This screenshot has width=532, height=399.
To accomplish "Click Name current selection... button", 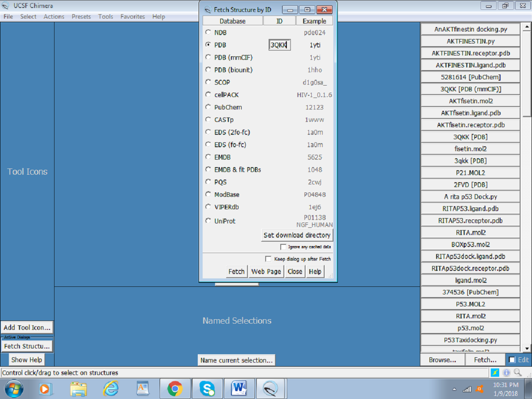I will (236, 360).
